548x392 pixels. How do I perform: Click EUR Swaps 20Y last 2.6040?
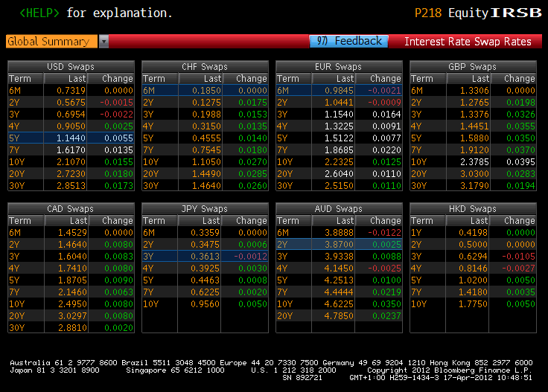click(339, 173)
